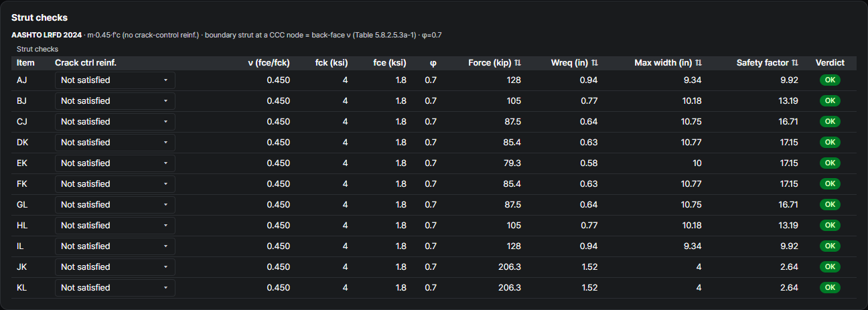The width and height of the screenshot is (868, 310).
Task: Sort by Safety factor sort icon
Action: pyautogui.click(x=795, y=63)
